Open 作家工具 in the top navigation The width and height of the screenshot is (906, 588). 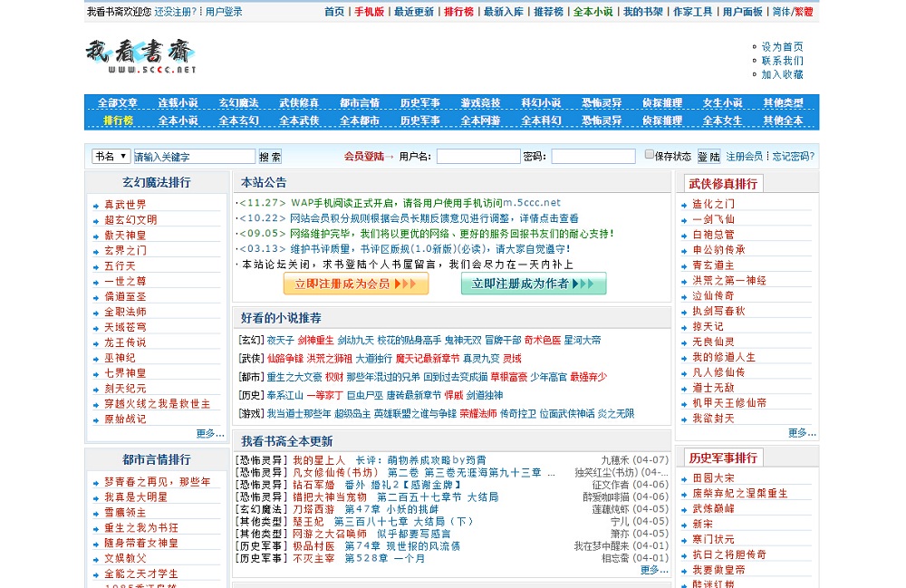693,12
